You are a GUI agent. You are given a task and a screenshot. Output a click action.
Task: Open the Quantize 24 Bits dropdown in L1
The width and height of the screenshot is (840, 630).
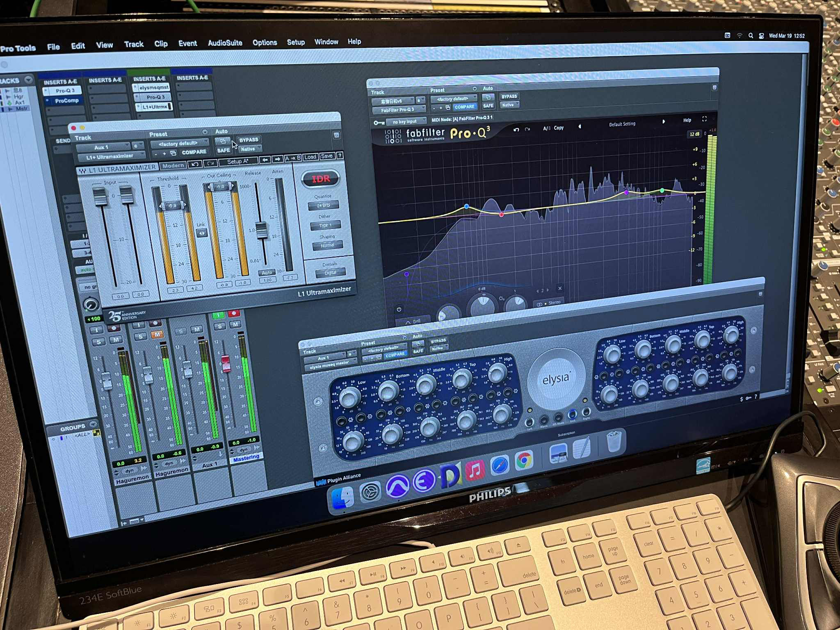point(323,205)
